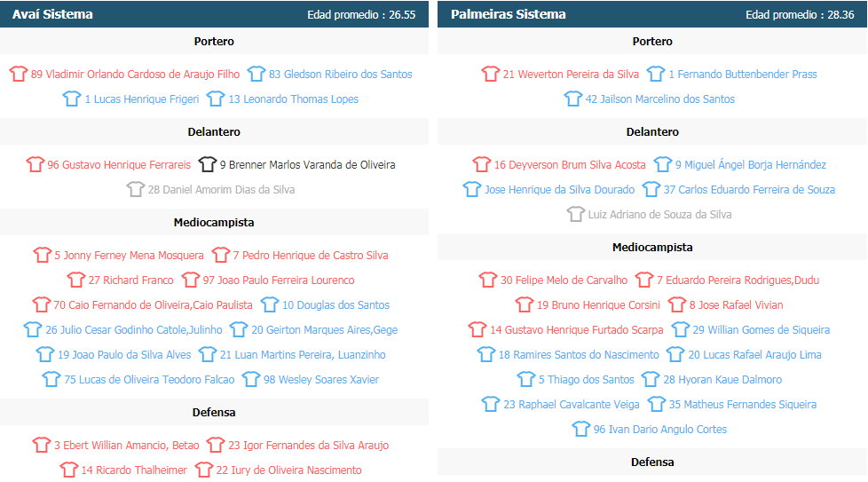868x482 pixels.
Task: Select Gustavo Henrique Furtado Scarpa link
Action: click(x=576, y=330)
